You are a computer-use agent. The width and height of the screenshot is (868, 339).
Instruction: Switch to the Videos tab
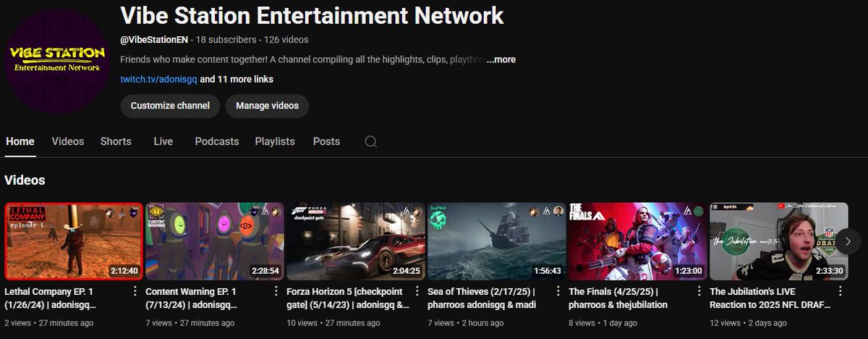coord(68,141)
